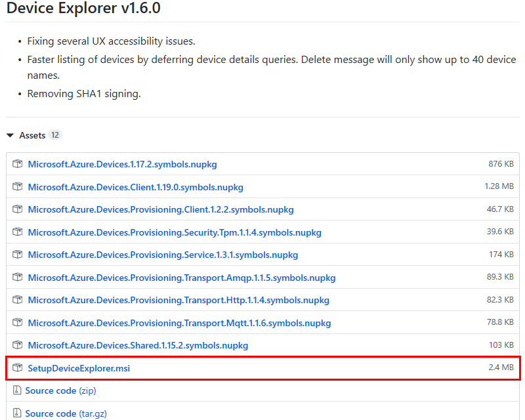Click the 103 KB file size
Viewport: 525px width, 420px height.
point(501,345)
